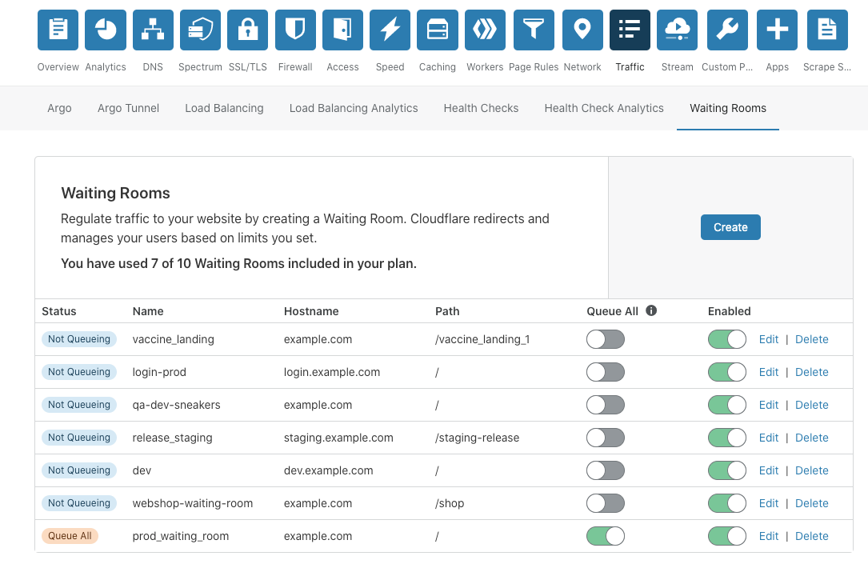Open the Load Balancing Analytics tab
The width and height of the screenshot is (868, 588).
(354, 108)
